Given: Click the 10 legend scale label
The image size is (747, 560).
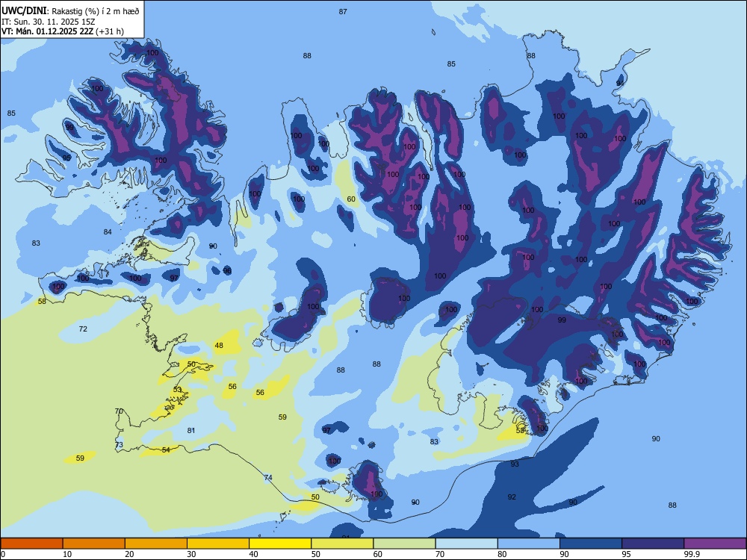Looking at the screenshot, I should tap(67, 554).
